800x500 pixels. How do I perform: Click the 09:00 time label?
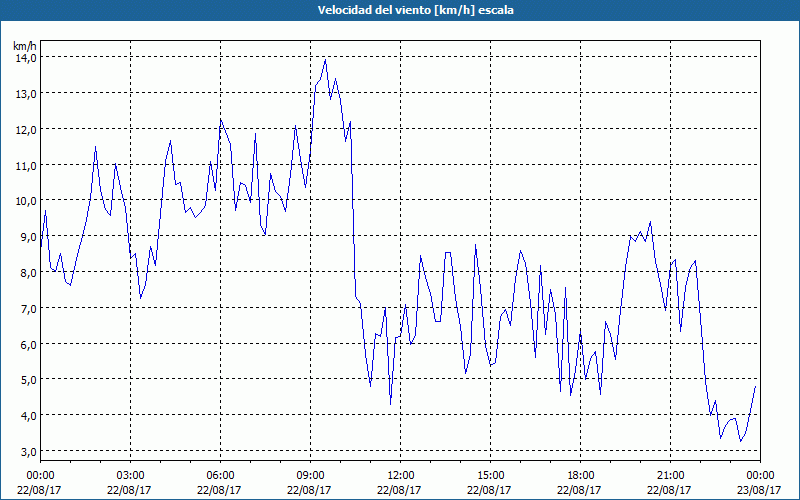coord(310,476)
